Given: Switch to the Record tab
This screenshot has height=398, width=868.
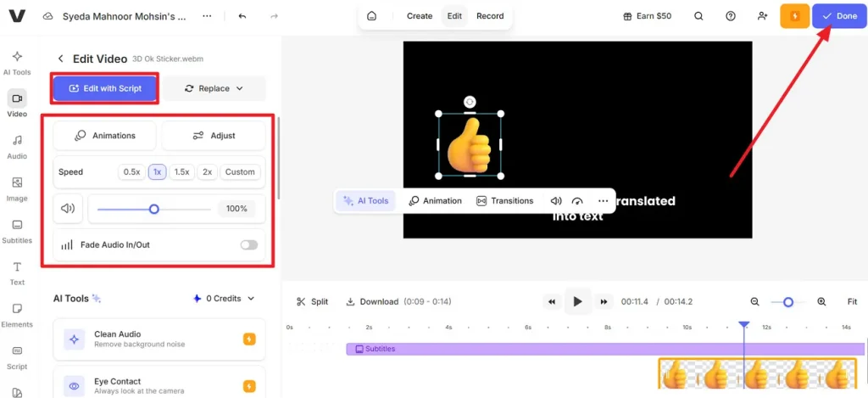Looking at the screenshot, I should 490,16.
